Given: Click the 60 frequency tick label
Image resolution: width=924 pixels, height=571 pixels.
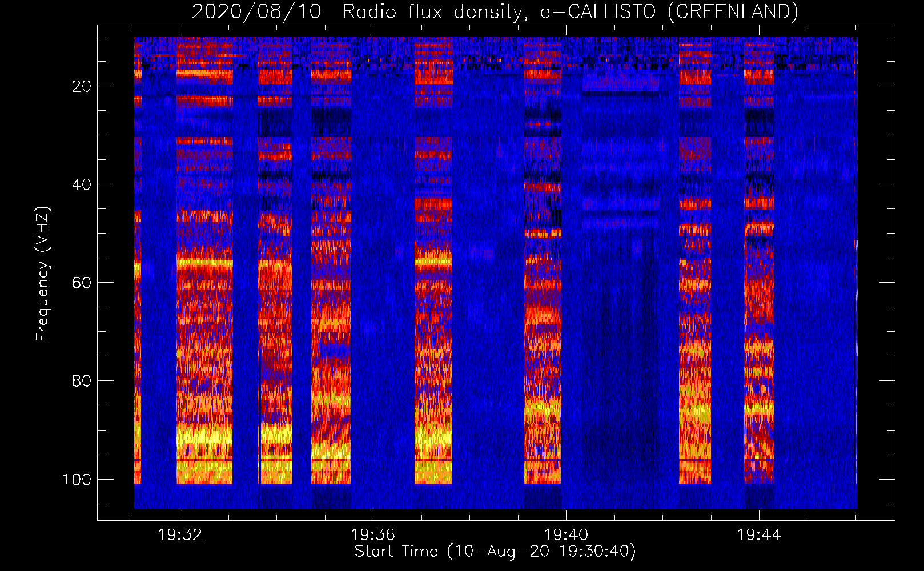Looking at the screenshot, I should tap(81, 283).
